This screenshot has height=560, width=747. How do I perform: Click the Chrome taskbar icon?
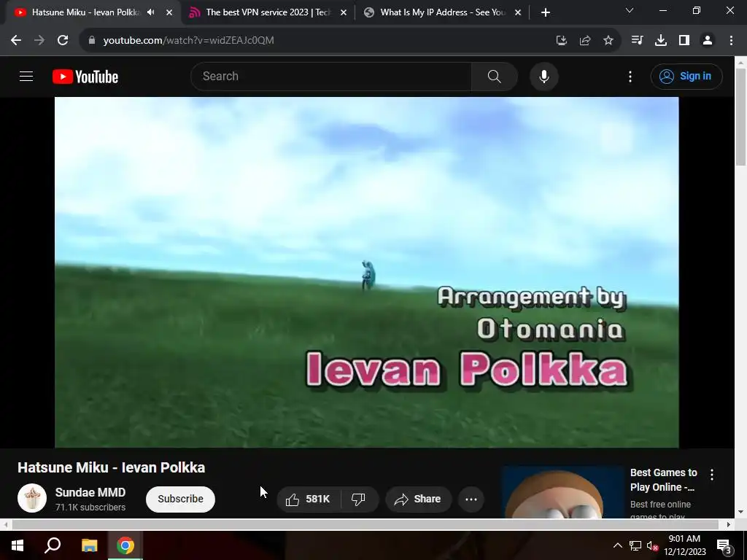125,545
